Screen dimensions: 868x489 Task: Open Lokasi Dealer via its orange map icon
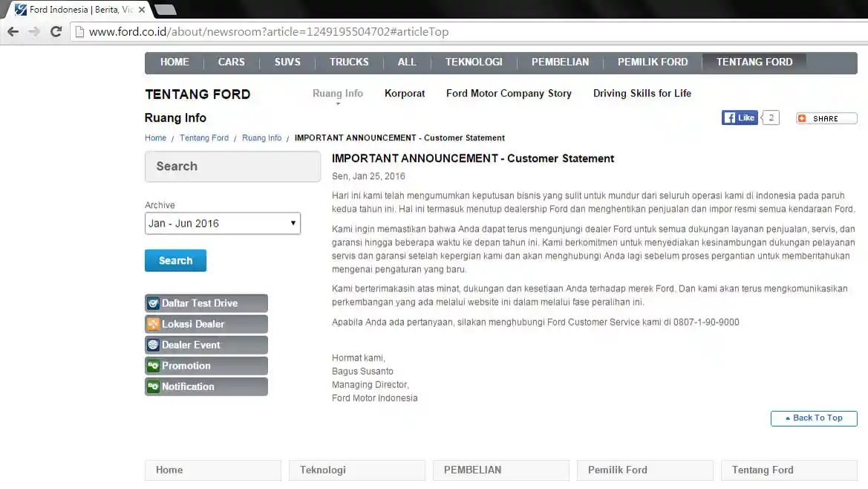tap(154, 323)
